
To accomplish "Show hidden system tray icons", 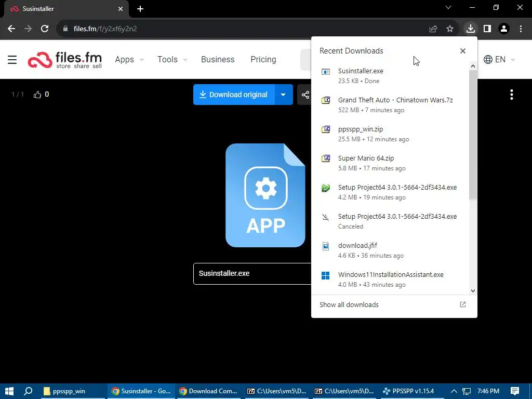I will pyautogui.click(x=454, y=391).
